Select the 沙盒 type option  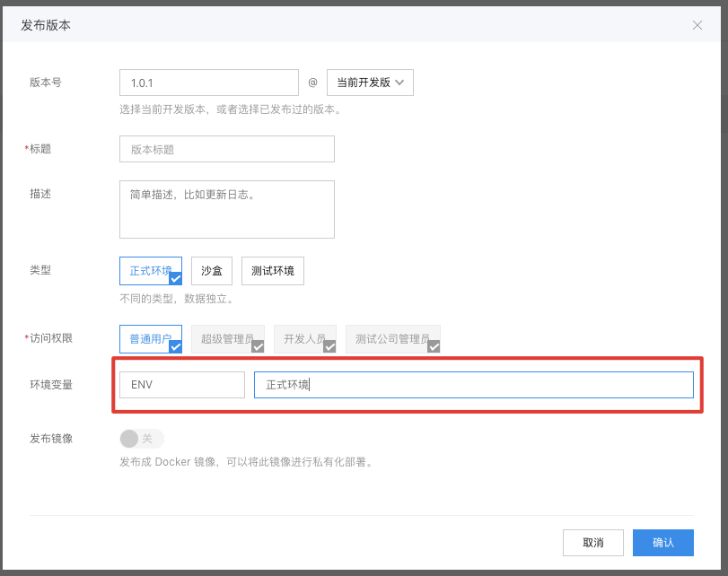(212, 270)
